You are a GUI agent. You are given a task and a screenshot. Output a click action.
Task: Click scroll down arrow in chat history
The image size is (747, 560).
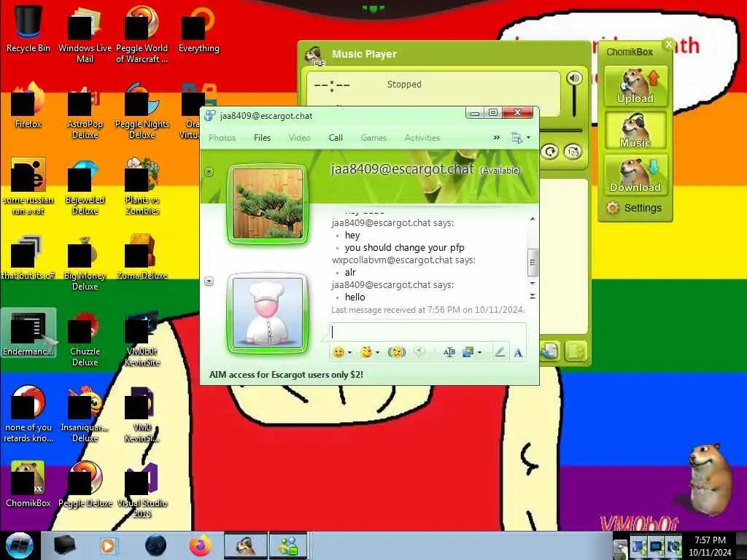click(x=533, y=284)
